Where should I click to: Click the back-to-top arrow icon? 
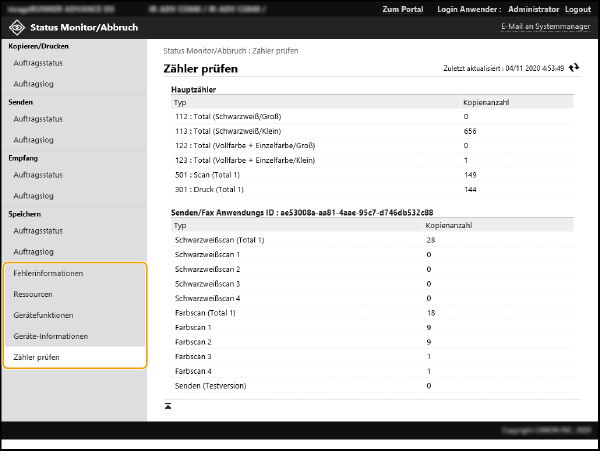(168, 405)
